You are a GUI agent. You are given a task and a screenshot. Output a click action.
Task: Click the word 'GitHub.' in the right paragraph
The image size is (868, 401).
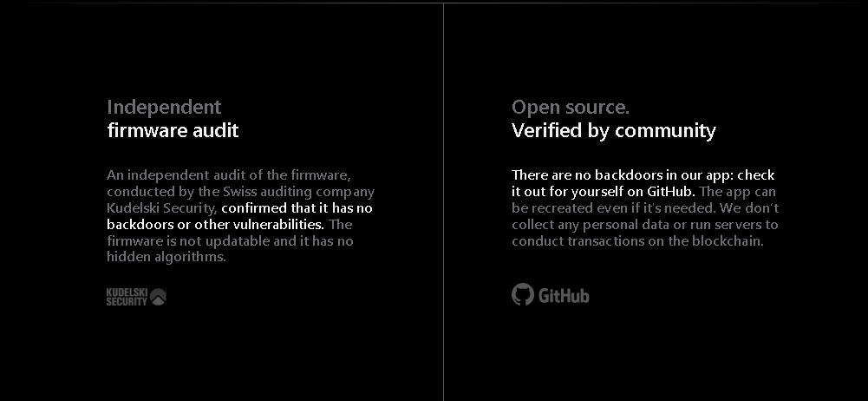click(x=671, y=192)
